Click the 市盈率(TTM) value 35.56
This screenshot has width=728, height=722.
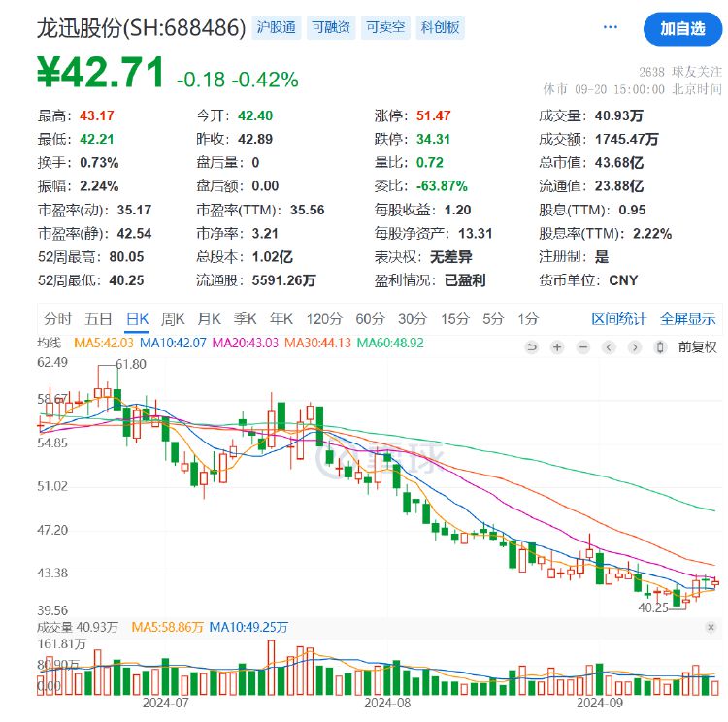pyautogui.click(x=308, y=210)
